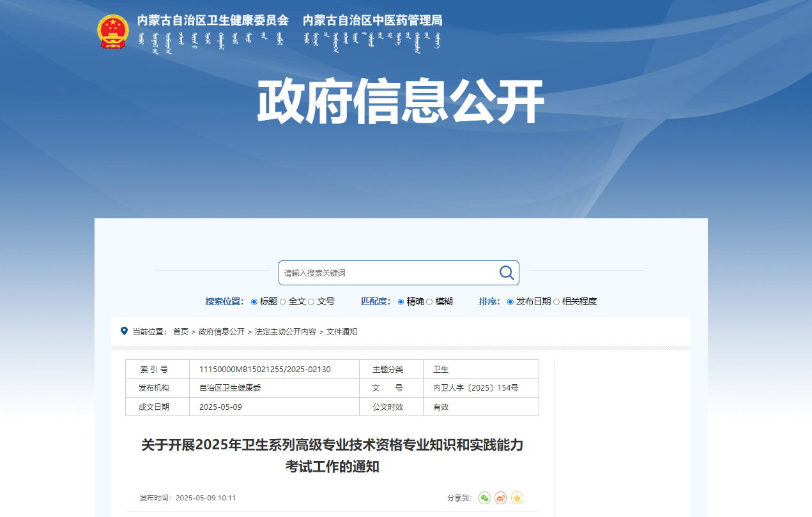
Task: Click the 搜索位置 label
Action: 224,302
